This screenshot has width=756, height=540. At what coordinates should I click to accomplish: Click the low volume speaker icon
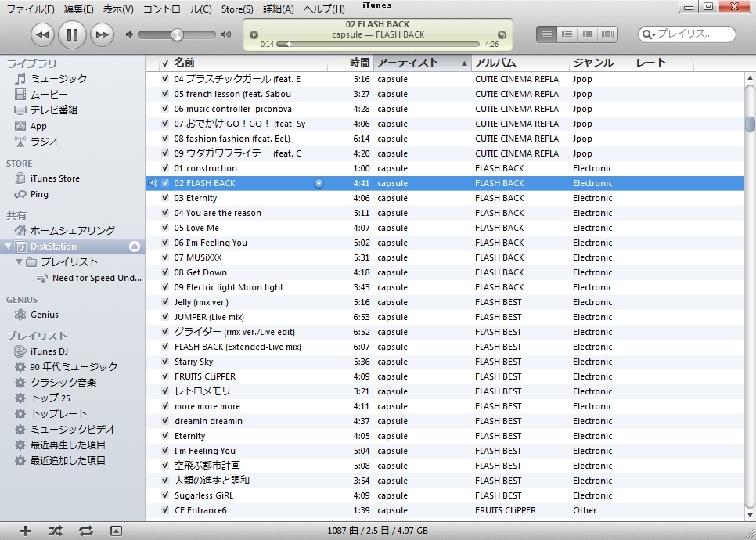[x=128, y=34]
